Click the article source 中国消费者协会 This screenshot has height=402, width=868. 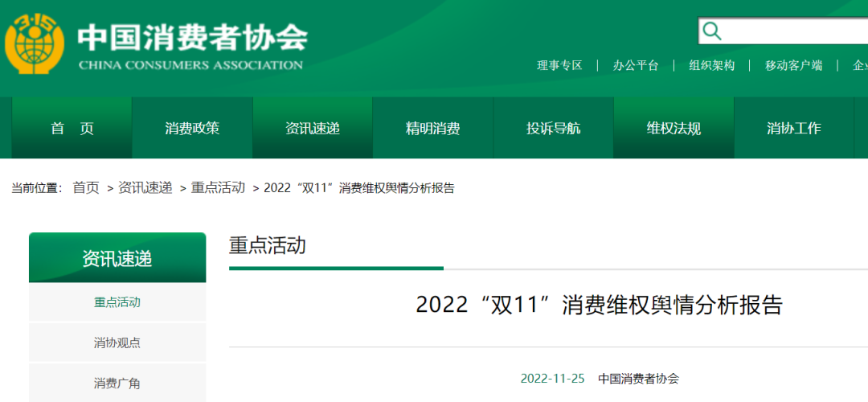click(638, 379)
